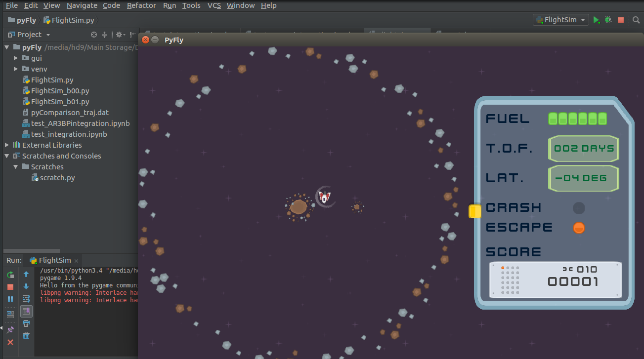The image size is (644, 359).
Task: Open the Run menu
Action: tap(170, 5)
